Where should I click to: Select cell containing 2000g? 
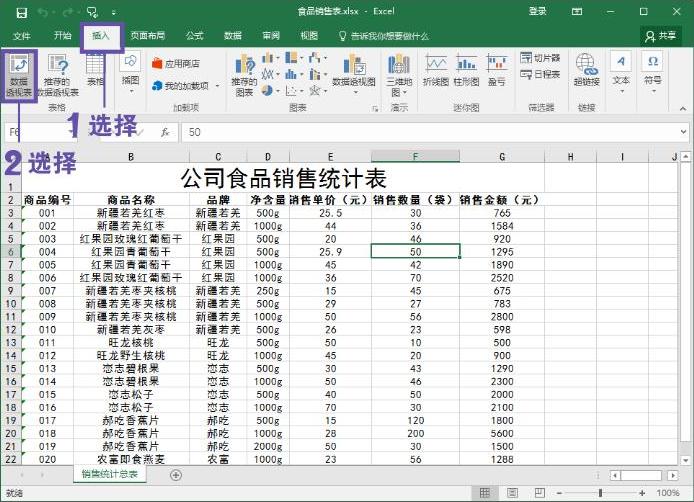pos(268,446)
